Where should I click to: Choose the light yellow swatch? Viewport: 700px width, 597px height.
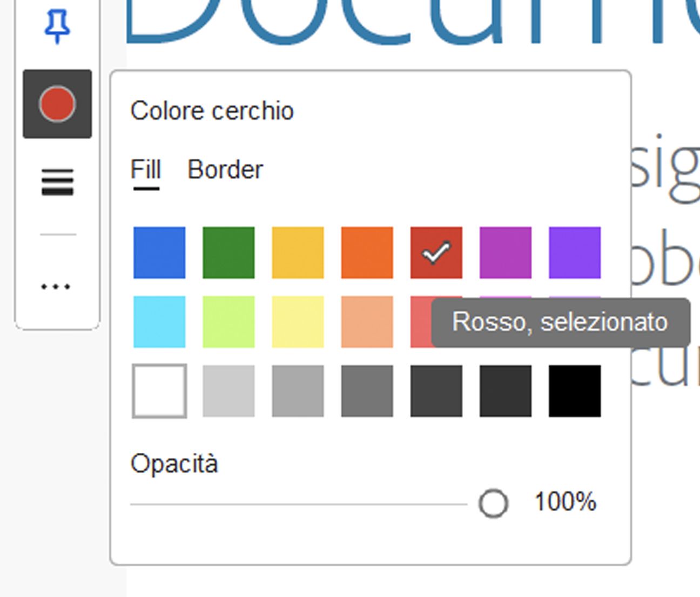pos(298,322)
